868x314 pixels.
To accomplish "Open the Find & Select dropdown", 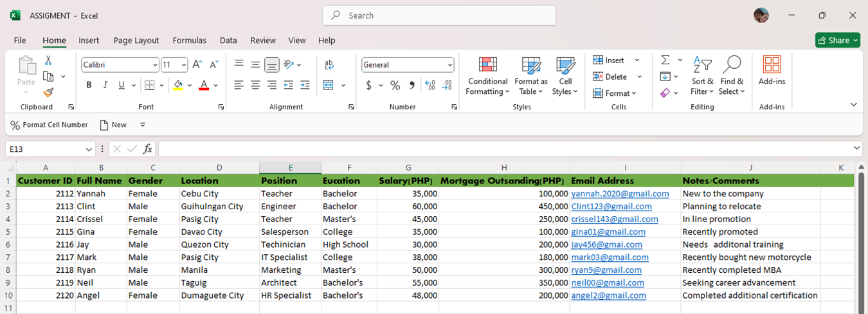I will [732, 76].
